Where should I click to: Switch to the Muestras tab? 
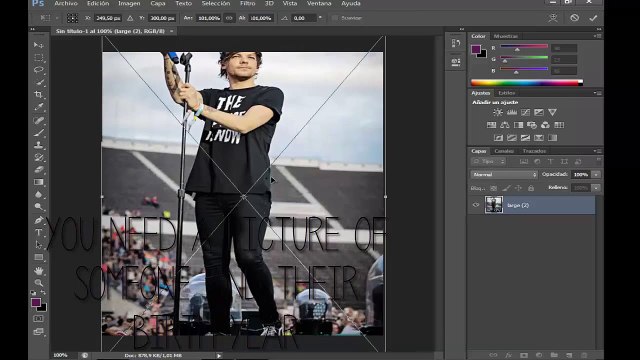click(505, 36)
